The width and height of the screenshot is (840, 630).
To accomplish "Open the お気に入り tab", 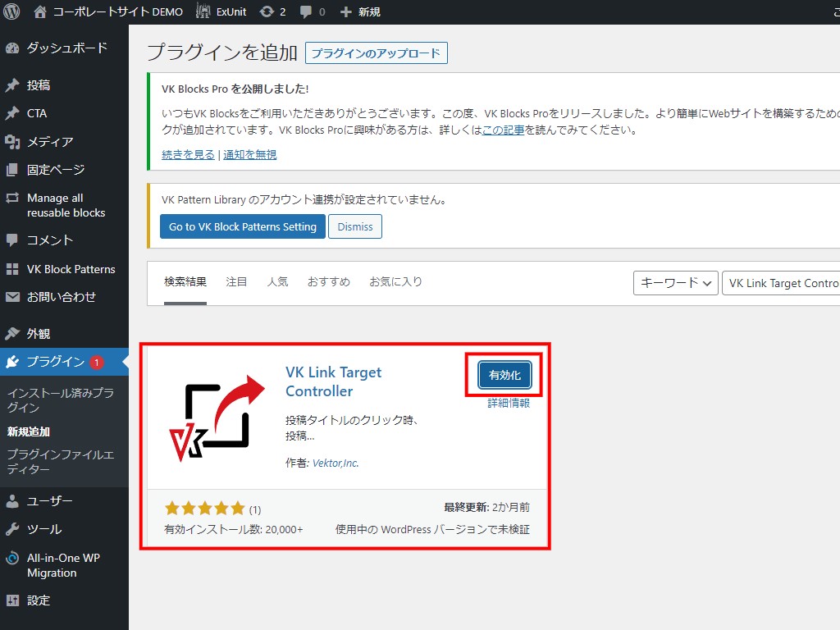I will pos(395,281).
